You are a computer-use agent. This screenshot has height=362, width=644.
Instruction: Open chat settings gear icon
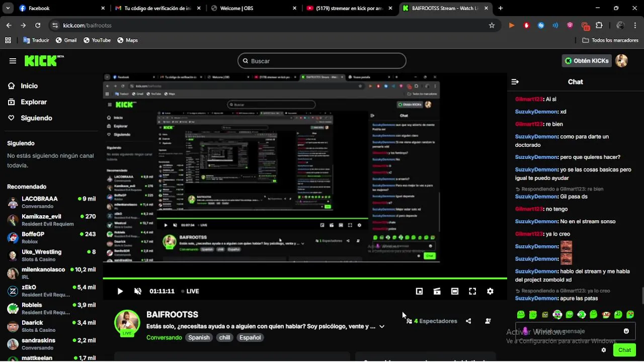604,350
